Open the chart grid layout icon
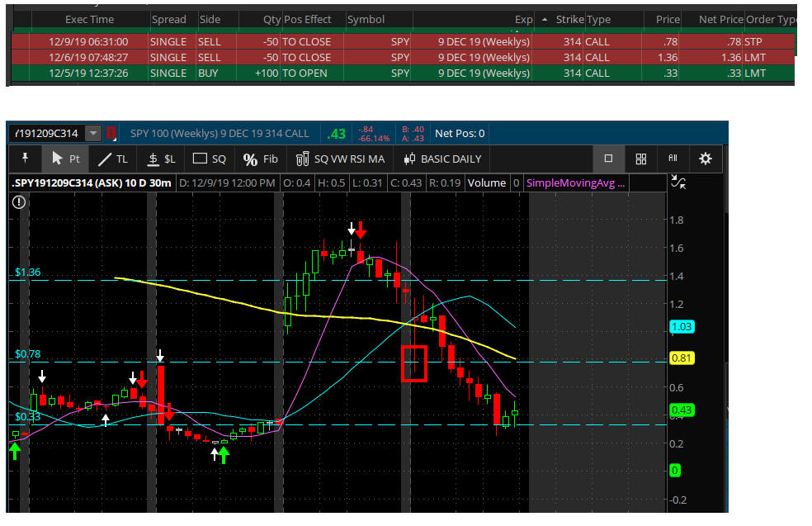812x526 pixels. [641, 159]
